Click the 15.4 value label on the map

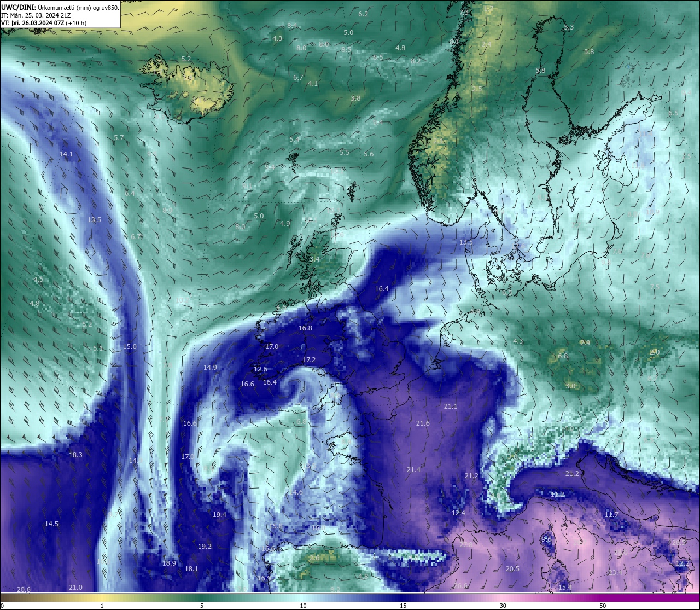[x=565, y=588]
